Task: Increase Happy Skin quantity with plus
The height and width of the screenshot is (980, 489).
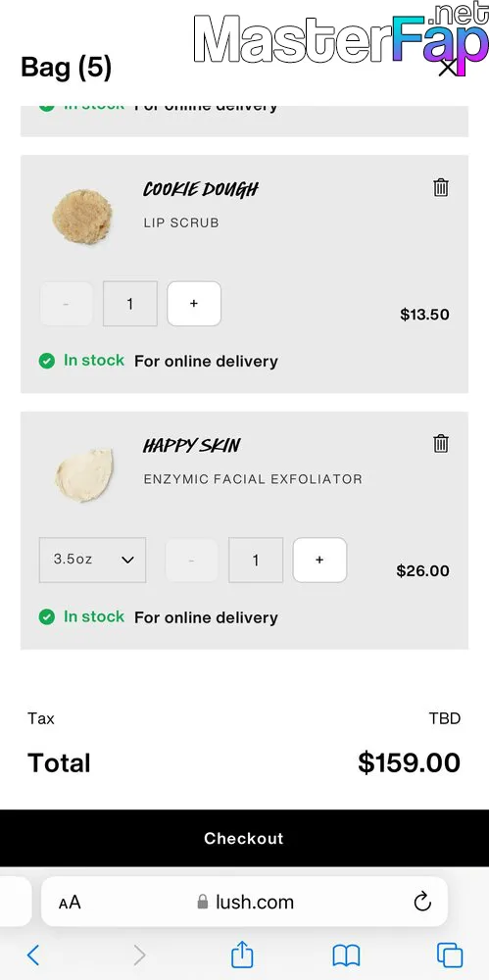Action: (x=319, y=560)
